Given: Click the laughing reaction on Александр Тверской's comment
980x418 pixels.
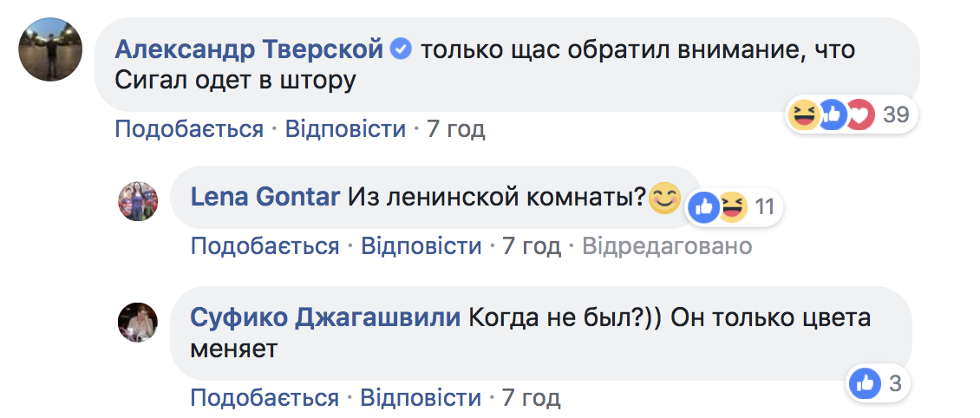Looking at the screenshot, I should click(804, 114).
